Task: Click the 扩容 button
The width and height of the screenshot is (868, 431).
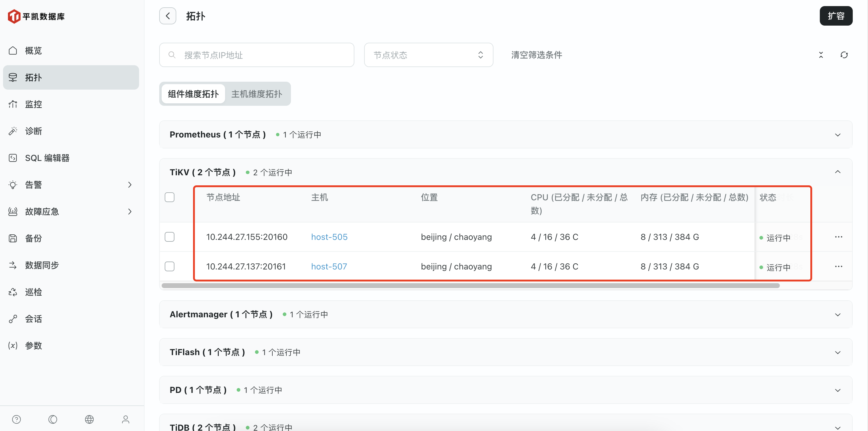Action: (836, 16)
